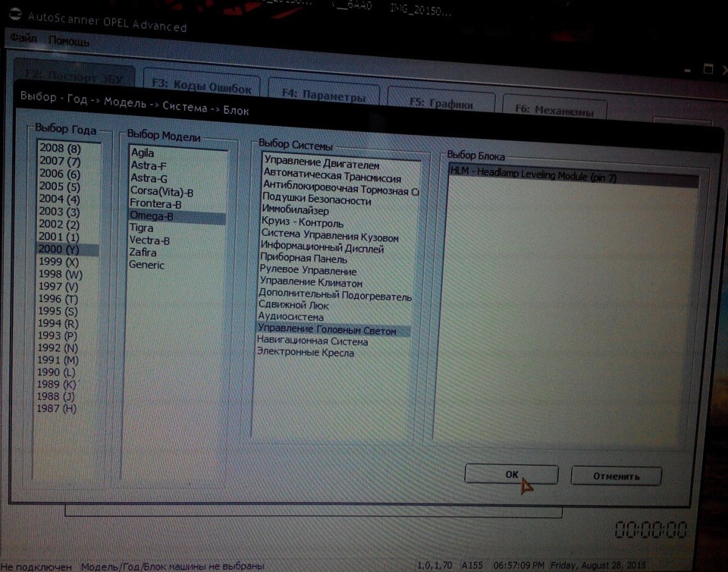Choose Generic model entry
This screenshot has width=728, height=572.
click(x=146, y=265)
